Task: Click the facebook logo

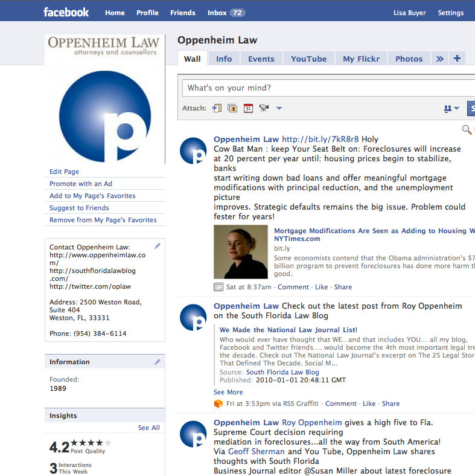Action: (66, 12)
